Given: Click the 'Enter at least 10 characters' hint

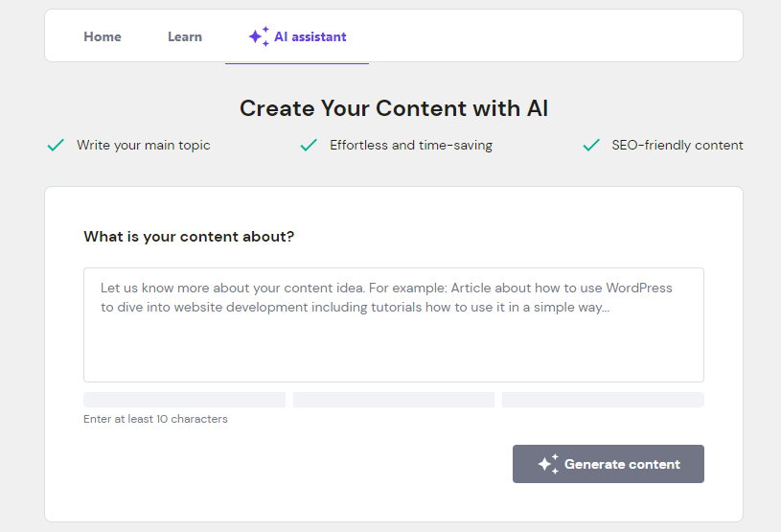Looking at the screenshot, I should [x=155, y=419].
